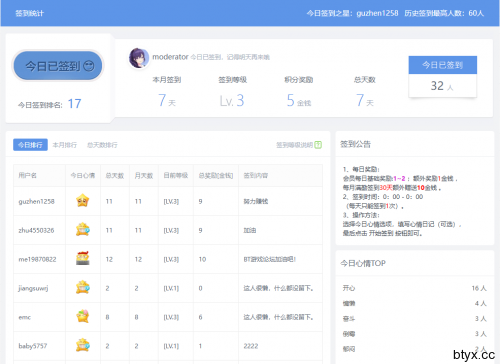The width and height of the screenshot is (500, 364).
Task: Select the 今日排行 tab
Action: pyautogui.click(x=30, y=145)
